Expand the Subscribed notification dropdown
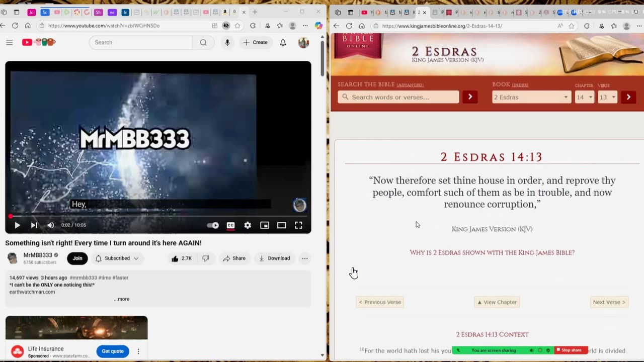 (x=117, y=258)
